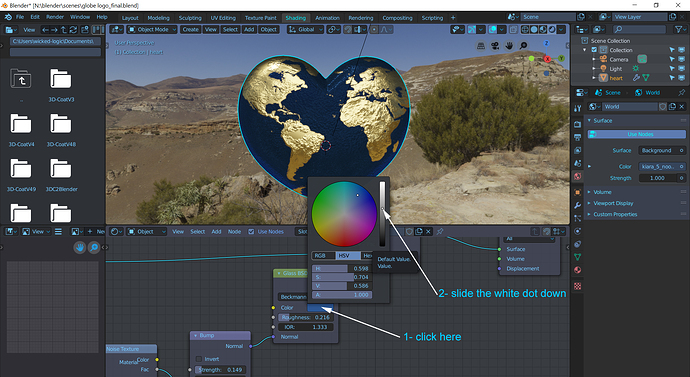Screen dimensions: 690x377
Task: Toggle perspective/orthographic grid gizmo
Action: pos(481,45)
